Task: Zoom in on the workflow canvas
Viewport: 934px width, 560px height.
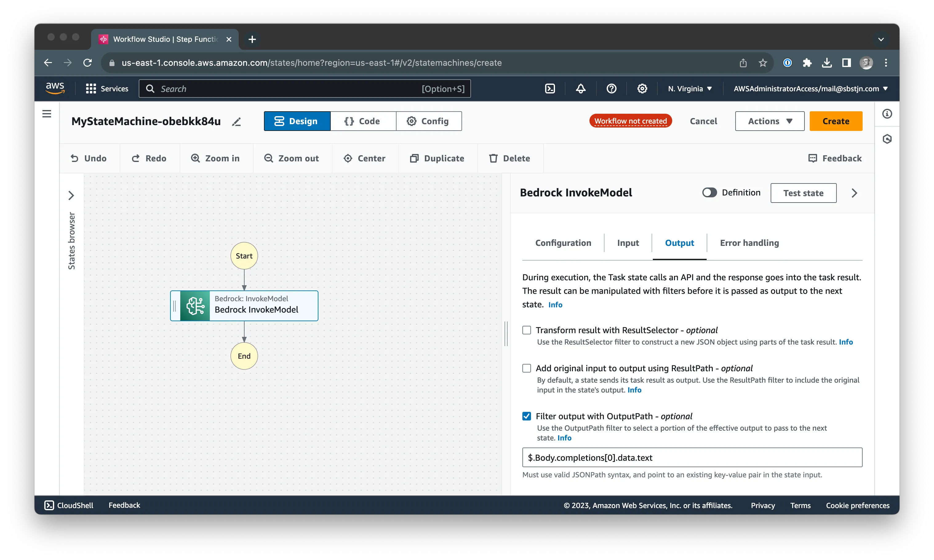Action: click(216, 158)
